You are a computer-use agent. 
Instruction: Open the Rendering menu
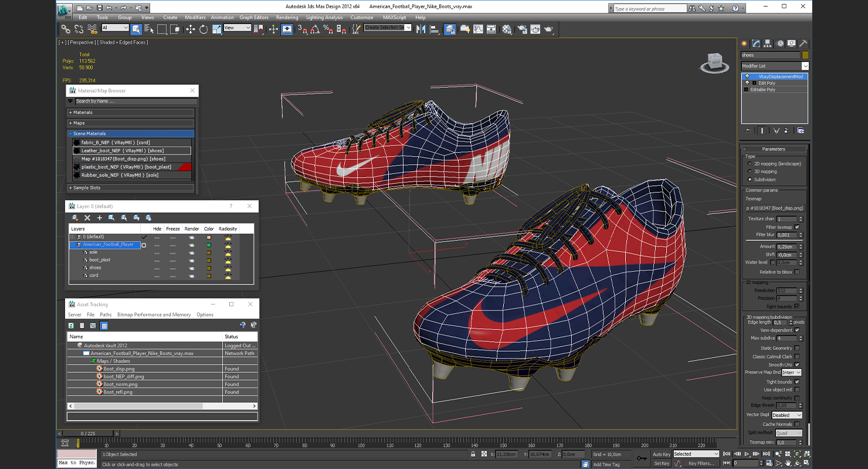[287, 18]
